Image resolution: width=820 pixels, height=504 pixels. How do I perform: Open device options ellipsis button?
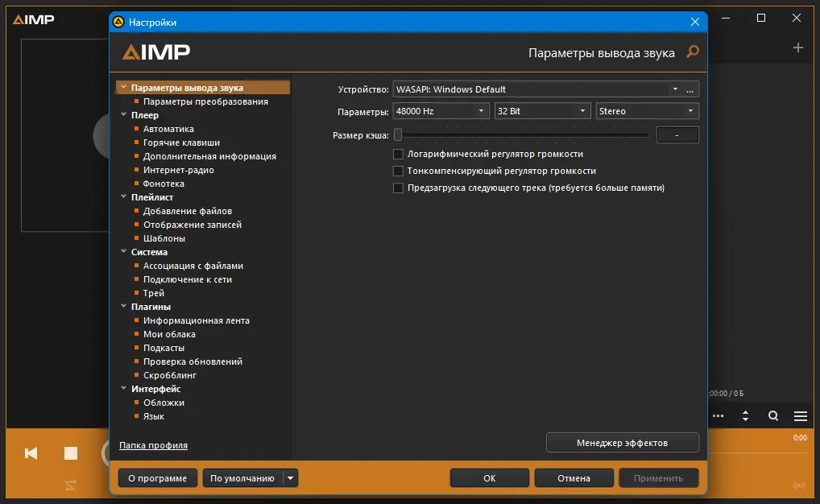pyautogui.click(x=690, y=89)
